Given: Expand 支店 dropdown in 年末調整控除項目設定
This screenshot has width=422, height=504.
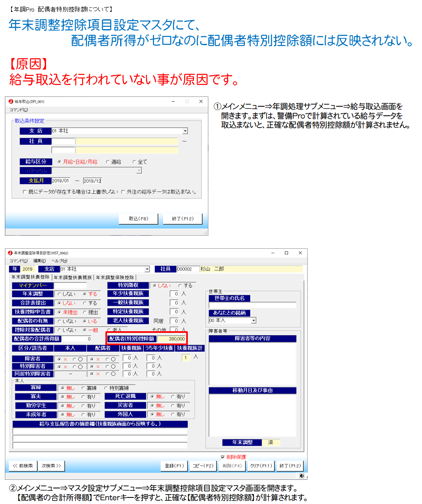Looking at the screenshot, I should (147, 269).
